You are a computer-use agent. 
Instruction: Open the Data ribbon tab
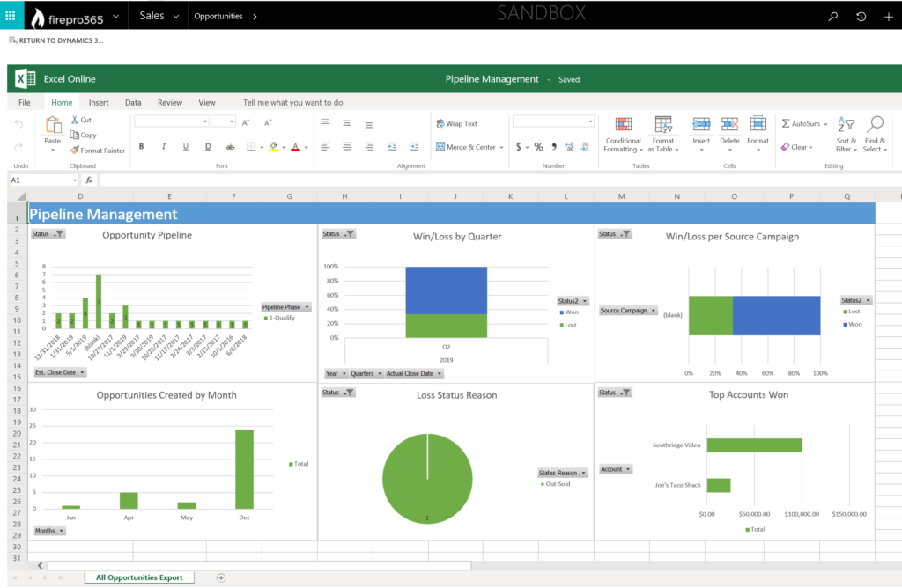coord(133,102)
